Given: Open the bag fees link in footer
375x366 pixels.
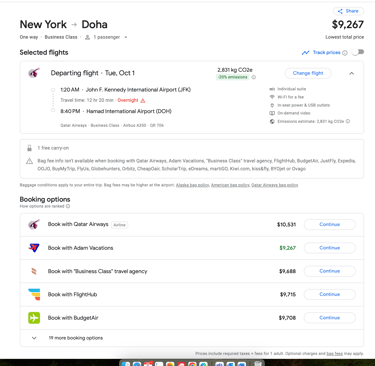Looking at the screenshot, I should [334, 353].
